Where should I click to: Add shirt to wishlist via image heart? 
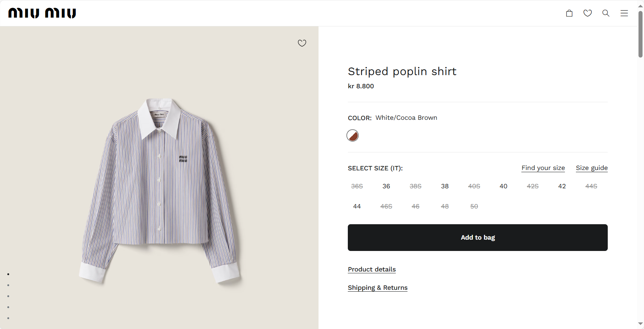pyautogui.click(x=302, y=43)
